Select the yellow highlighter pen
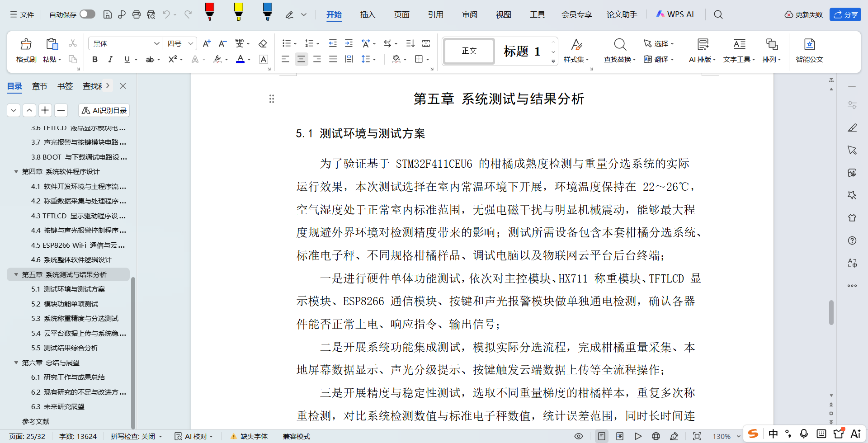 239,12
